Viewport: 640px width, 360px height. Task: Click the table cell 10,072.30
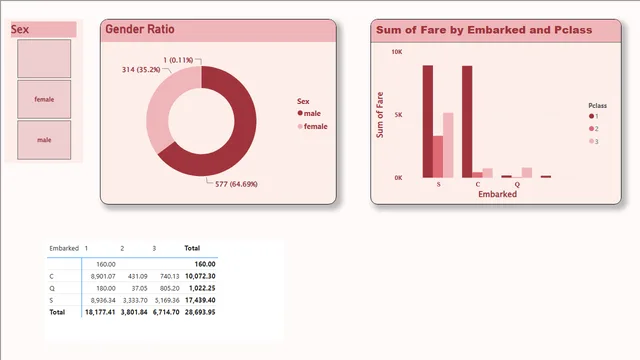tap(200, 276)
